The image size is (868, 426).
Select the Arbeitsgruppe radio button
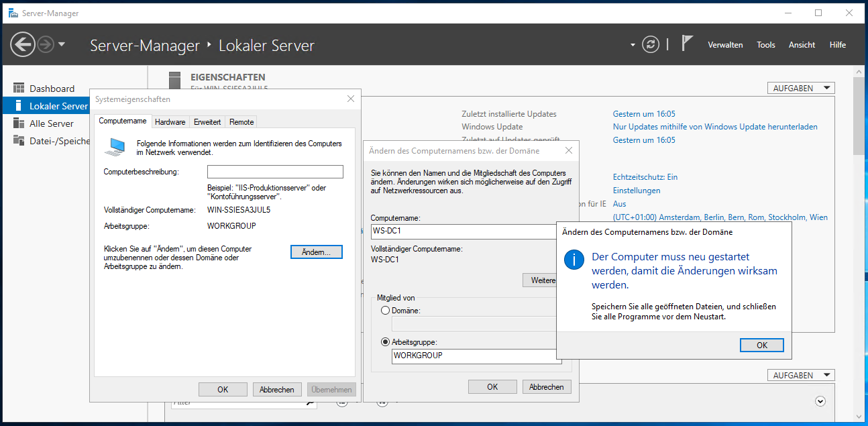coord(385,341)
